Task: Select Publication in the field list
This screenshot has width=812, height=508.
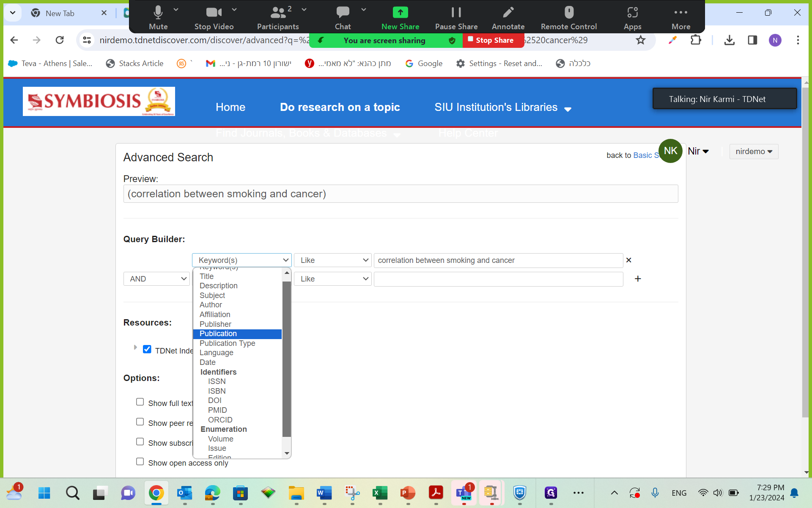Action: [218, 334]
